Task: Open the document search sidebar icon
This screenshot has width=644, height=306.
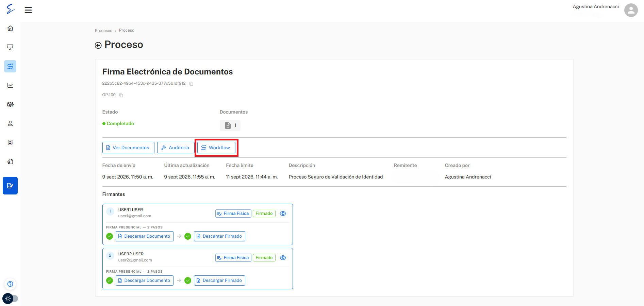Action: [10, 161]
